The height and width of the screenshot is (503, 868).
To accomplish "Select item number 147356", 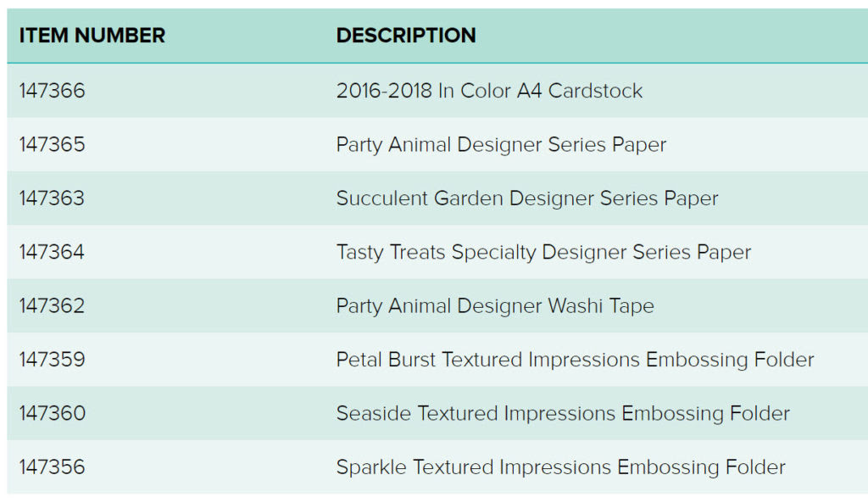I will [52, 467].
